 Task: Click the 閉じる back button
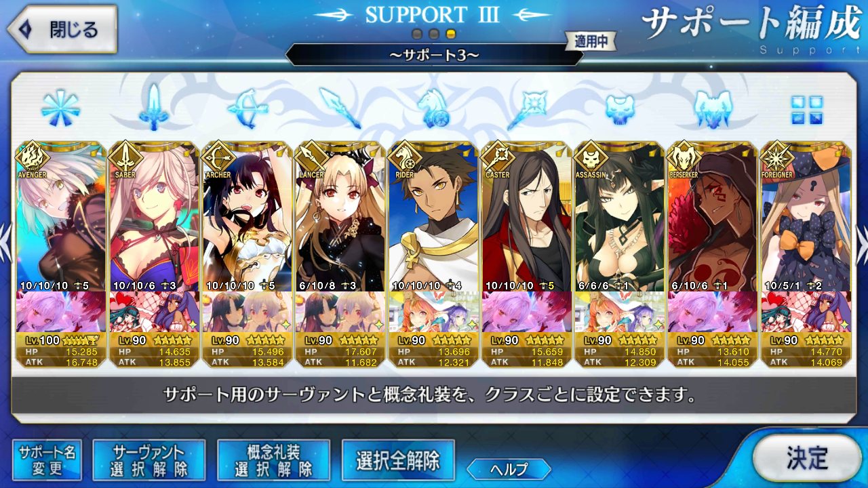coord(62,29)
